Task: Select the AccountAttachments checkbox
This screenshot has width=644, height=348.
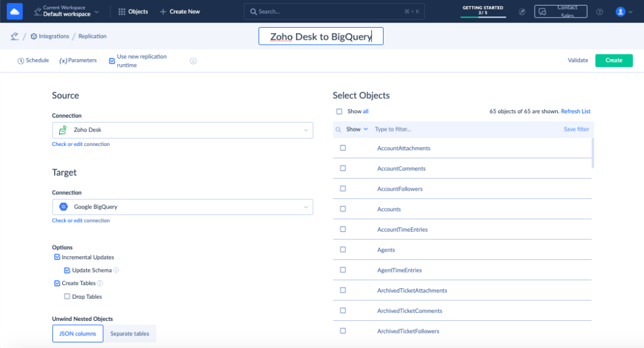Action: (x=343, y=148)
